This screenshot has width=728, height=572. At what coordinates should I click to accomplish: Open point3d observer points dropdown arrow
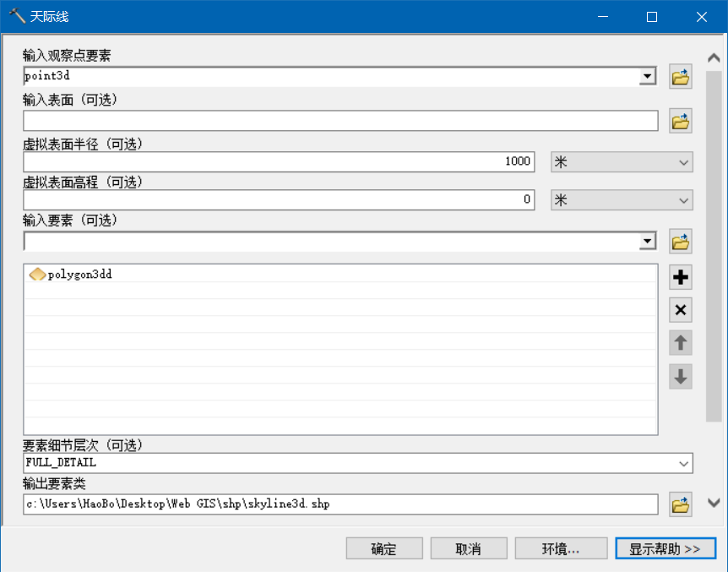pos(647,76)
